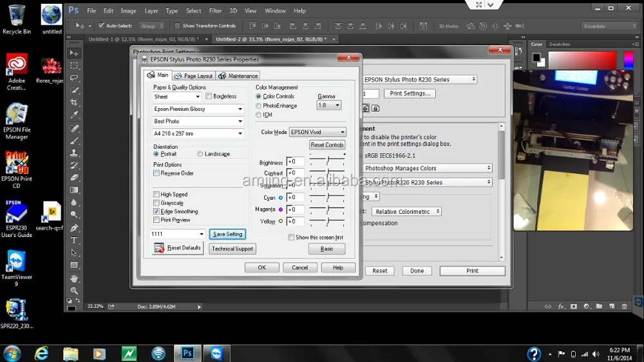Select the Rectangular Marquee tool
Image resolution: width=644 pixels, height=362 pixels.
74,65
